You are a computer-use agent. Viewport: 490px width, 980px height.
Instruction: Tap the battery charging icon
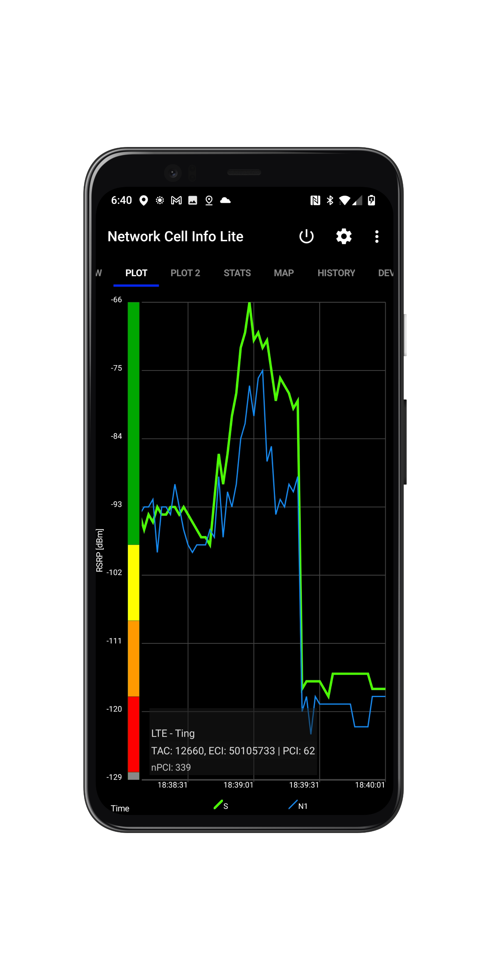tap(372, 200)
